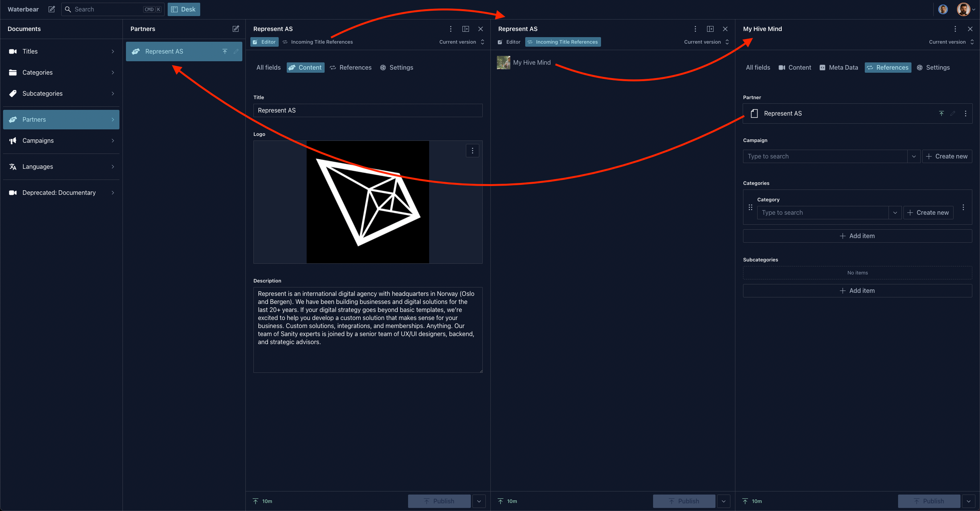Click the My Hive Mind thumbnail reference
This screenshot has width=980, height=511.
(503, 62)
